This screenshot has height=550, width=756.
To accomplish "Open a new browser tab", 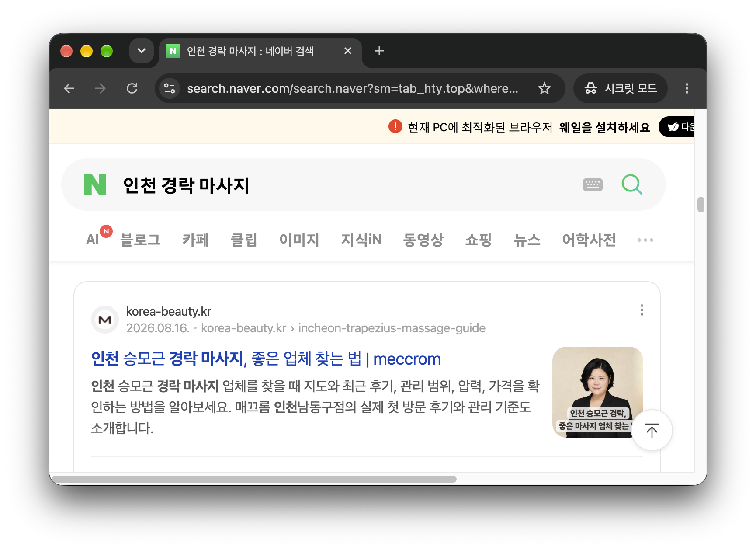I will pos(379,51).
